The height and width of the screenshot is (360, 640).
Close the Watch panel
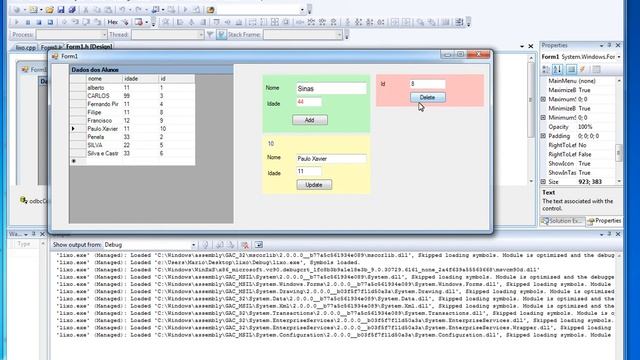[x=42, y=234]
